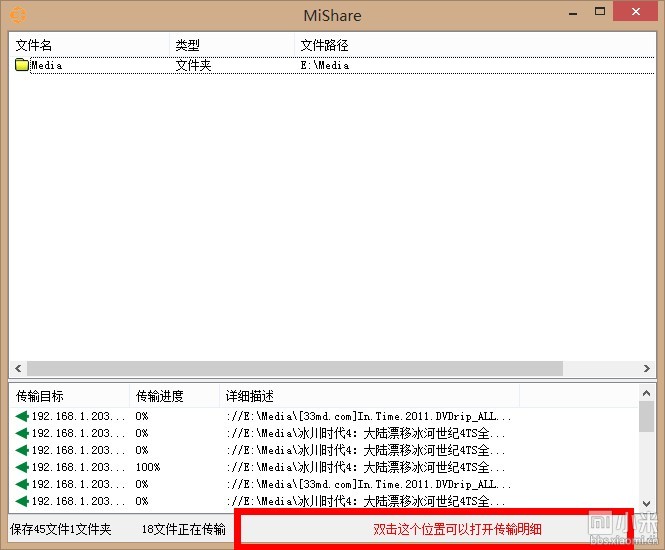Screen dimensions: 665x550
Task: Select the Media file name entry
Action: pos(47,65)
